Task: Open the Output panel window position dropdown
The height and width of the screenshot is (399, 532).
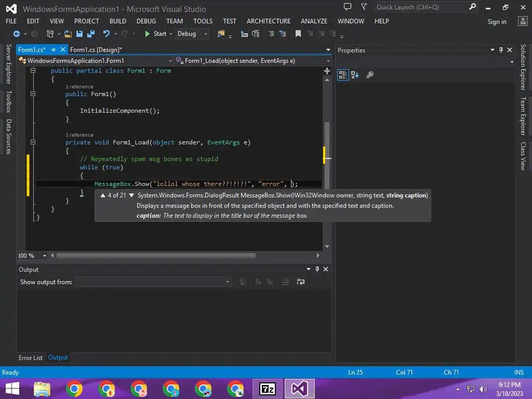Action: pos(309,269)
